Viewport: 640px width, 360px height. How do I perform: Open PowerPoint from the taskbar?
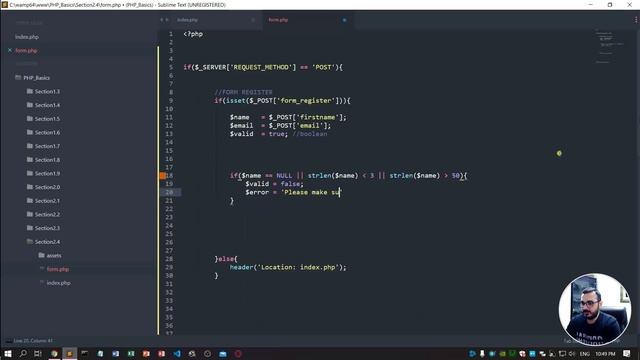(146, 353)
